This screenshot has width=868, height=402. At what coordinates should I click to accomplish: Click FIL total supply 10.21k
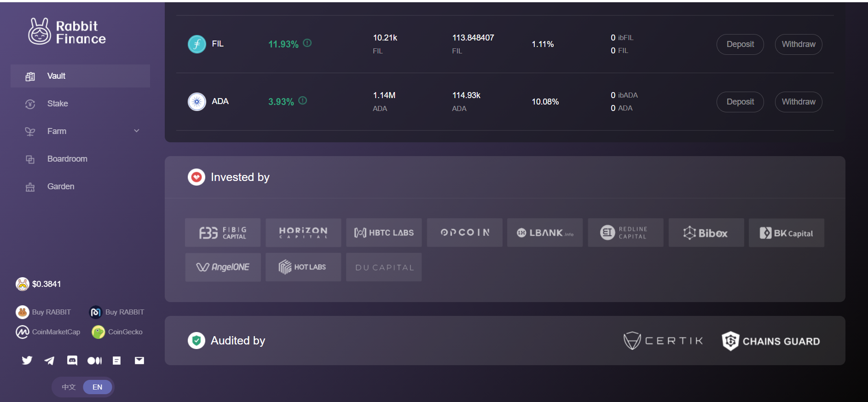385,38
